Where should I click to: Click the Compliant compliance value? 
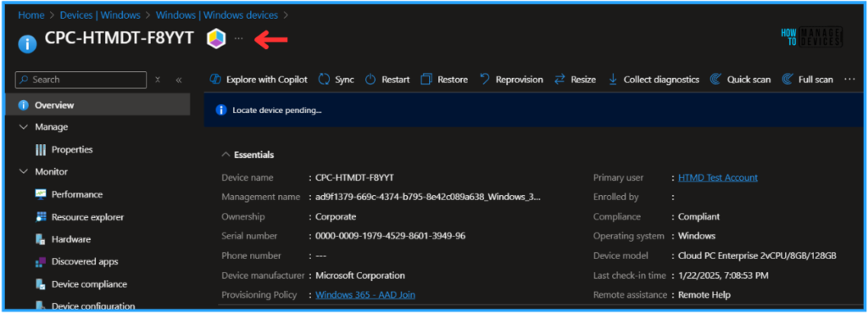coord(698,216)
